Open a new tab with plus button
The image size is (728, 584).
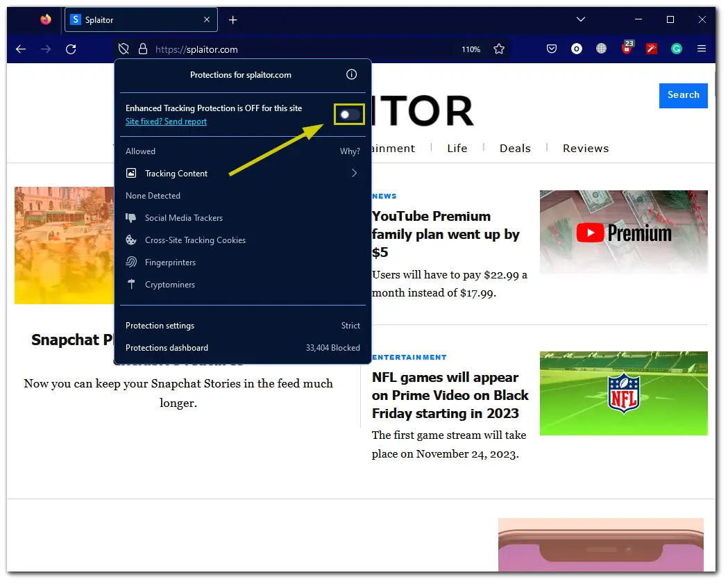tap(233, 20)
